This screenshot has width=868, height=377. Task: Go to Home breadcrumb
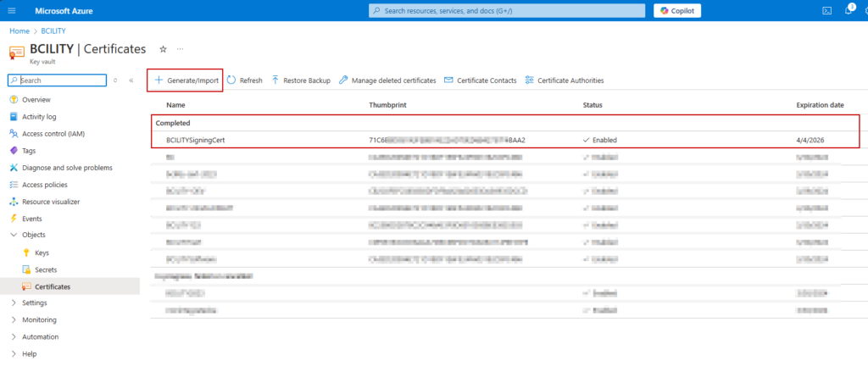tap(19, 31)
